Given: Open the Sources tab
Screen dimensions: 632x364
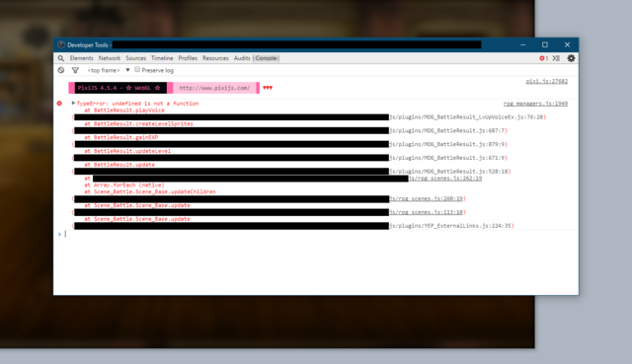Looking at the screenshot, I should click(136, 58).
